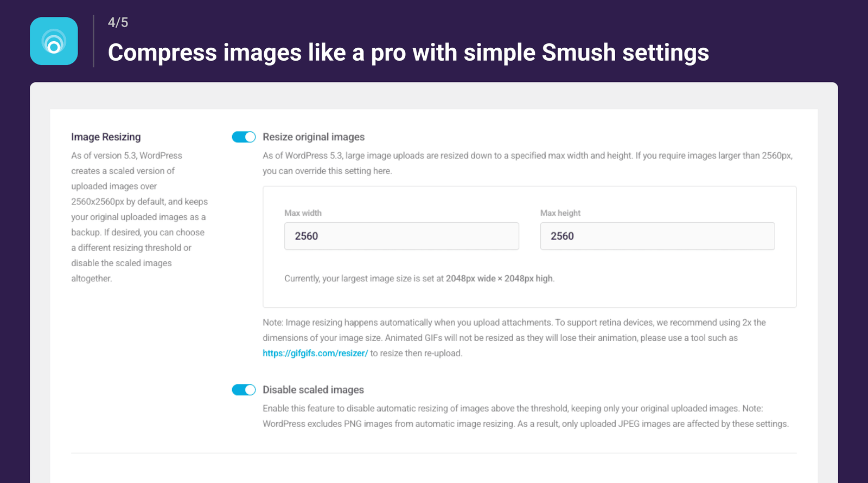868x483 pixels.
Task: Click the Resize original images description text
Action: point(527,163)
